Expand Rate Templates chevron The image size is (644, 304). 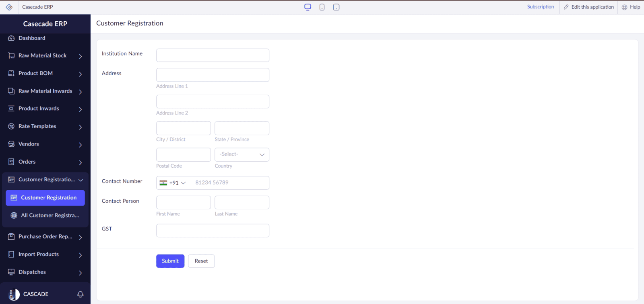80,127
